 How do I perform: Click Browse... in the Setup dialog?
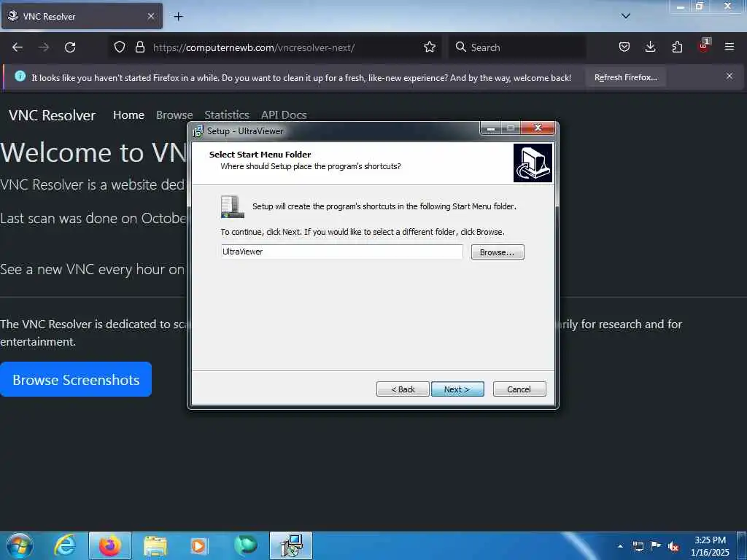[498, 252]
